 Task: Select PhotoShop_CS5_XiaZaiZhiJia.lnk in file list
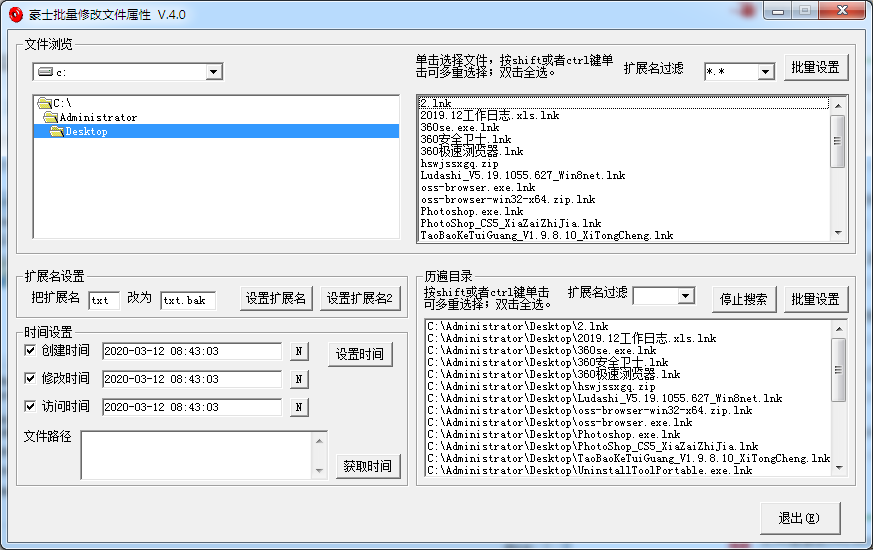pyautogui.click(x=624, y=223)
